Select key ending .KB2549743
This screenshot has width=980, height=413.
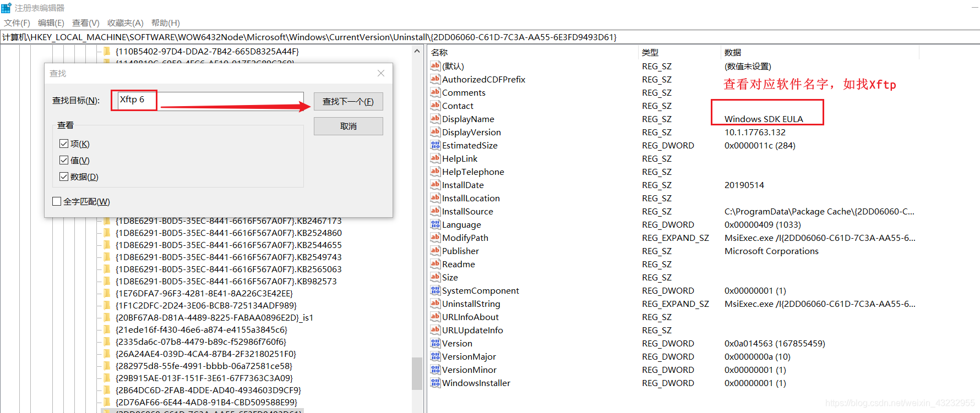[x=228, y=257]
